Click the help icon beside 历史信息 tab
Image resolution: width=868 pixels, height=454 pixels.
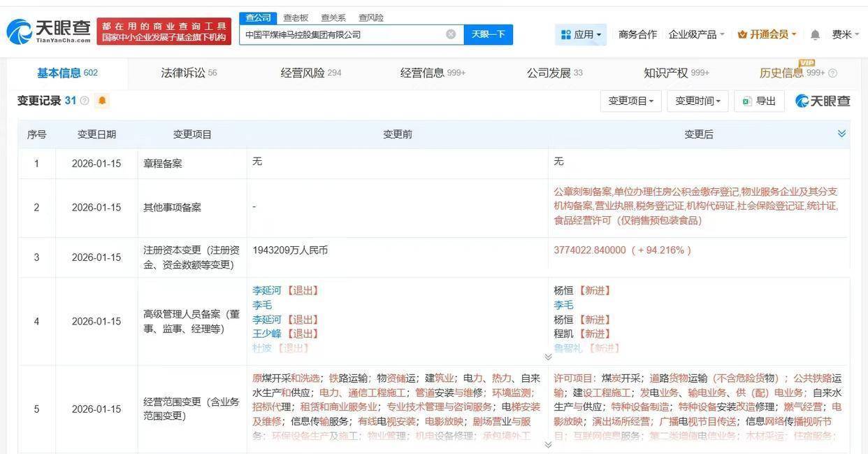[x=832, y=73]
